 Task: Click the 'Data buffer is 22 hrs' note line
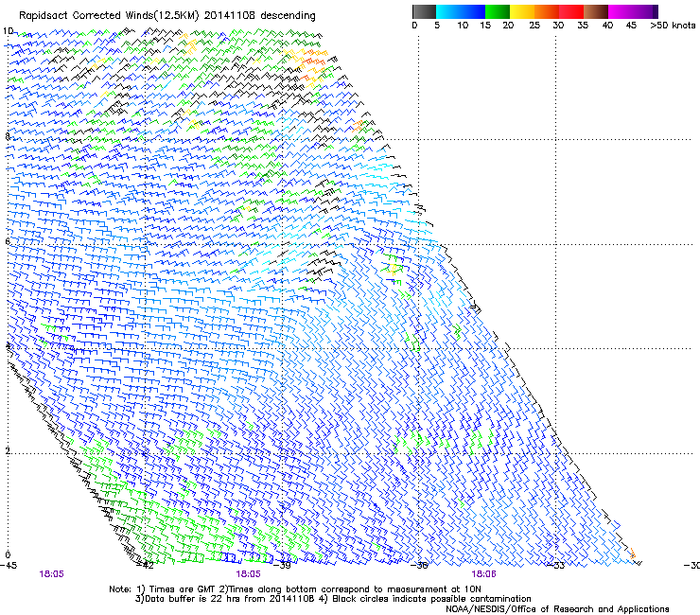pyautogui.click(x=333, y=599)
